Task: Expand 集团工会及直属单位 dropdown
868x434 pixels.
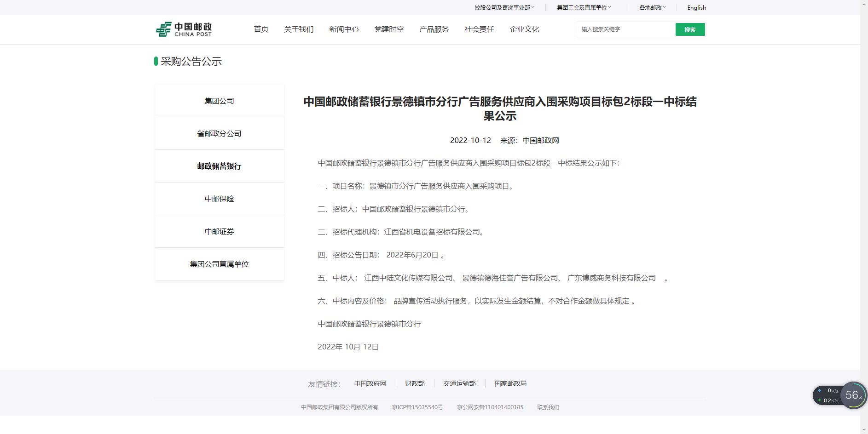Action: 584,7
